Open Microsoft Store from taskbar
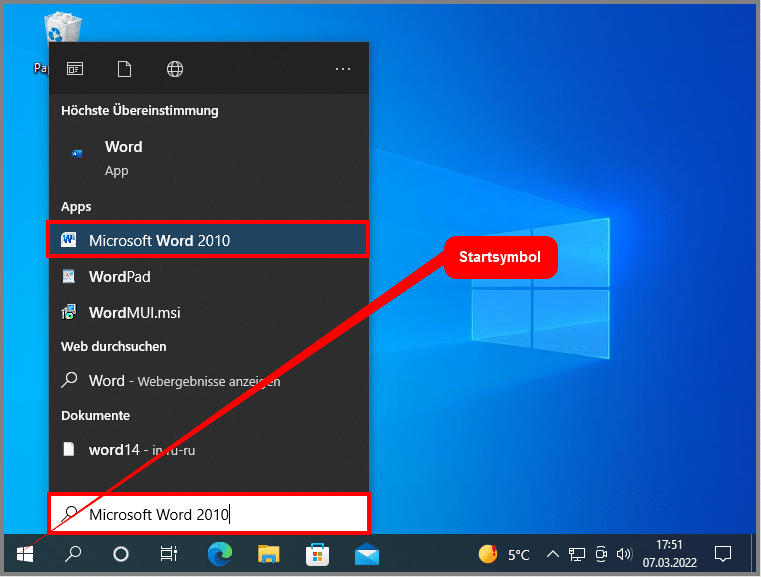 (317, 553)
